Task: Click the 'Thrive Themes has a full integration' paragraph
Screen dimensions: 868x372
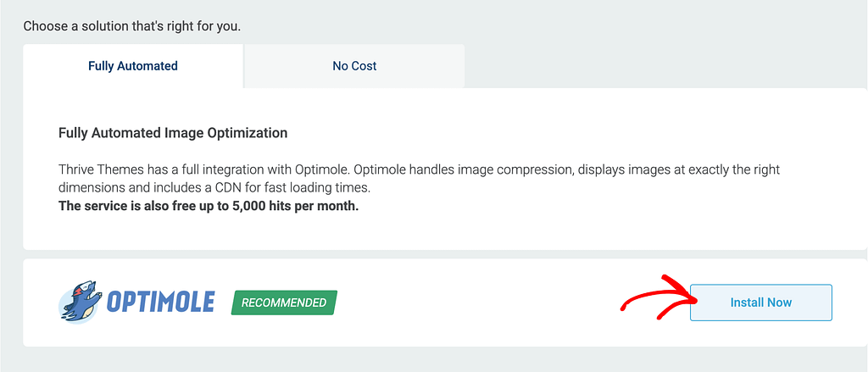Action: (419, 178)
